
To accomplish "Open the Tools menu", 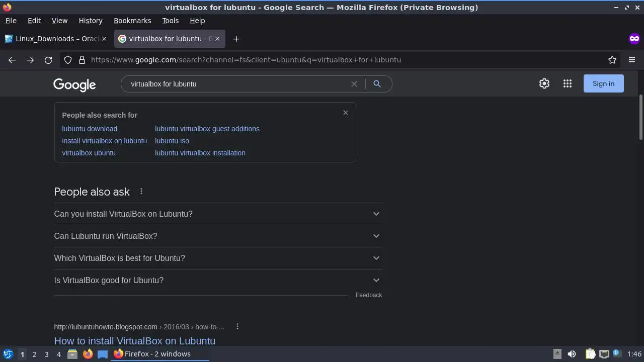I will tap(170, 21).
